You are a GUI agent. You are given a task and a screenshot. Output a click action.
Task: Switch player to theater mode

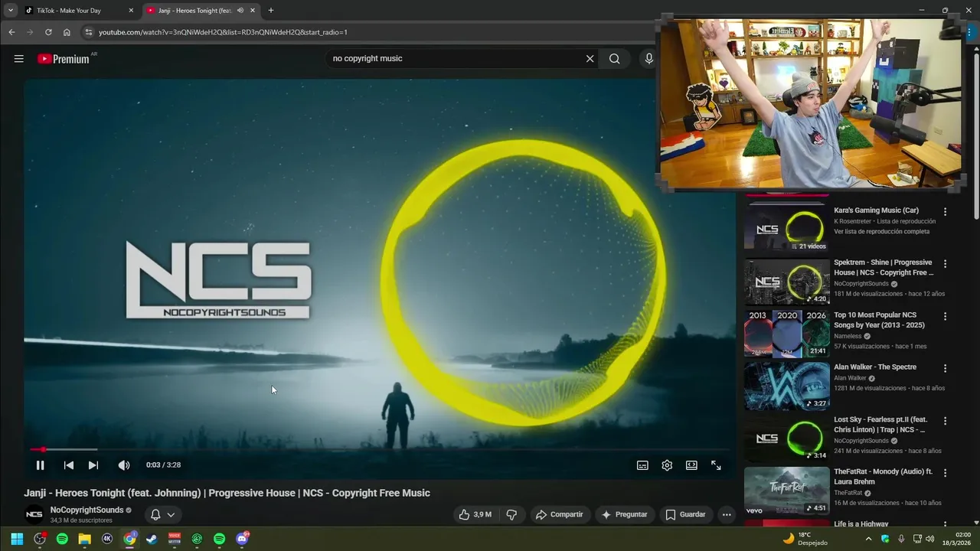(x=691, y=465)
